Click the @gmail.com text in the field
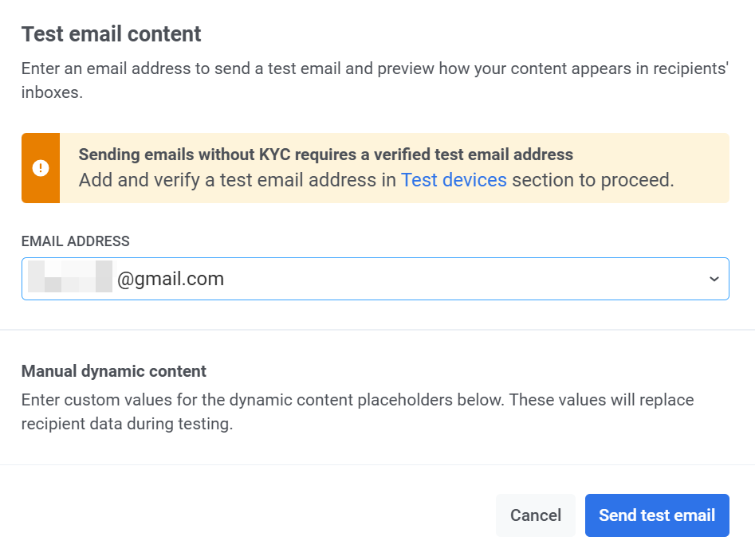755x560 pixels. [171, 279]
